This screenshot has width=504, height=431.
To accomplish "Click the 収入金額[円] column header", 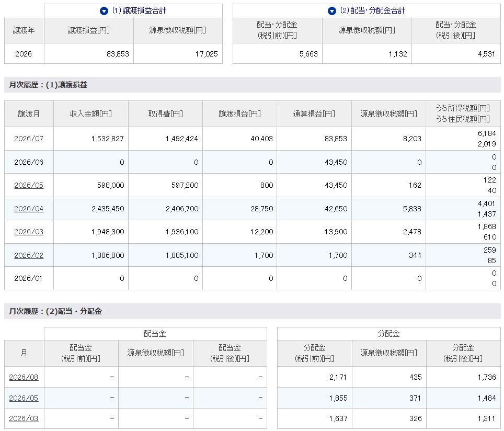I will click(x=91, y=114).
